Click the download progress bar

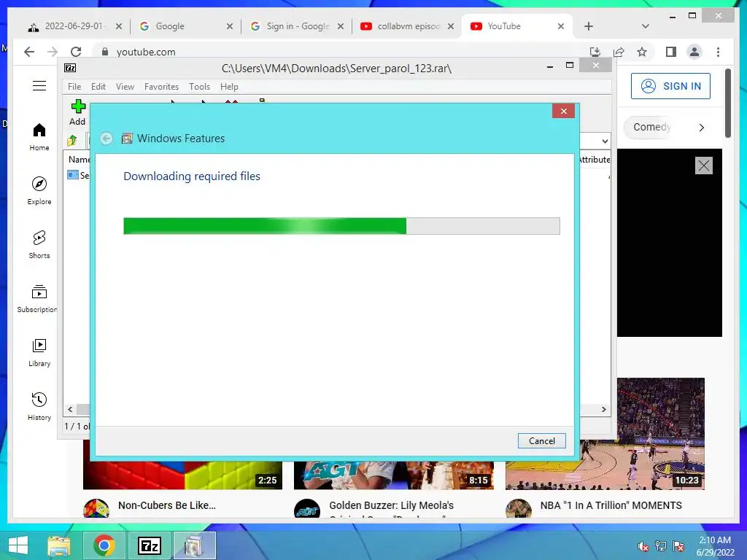[341, 226]
